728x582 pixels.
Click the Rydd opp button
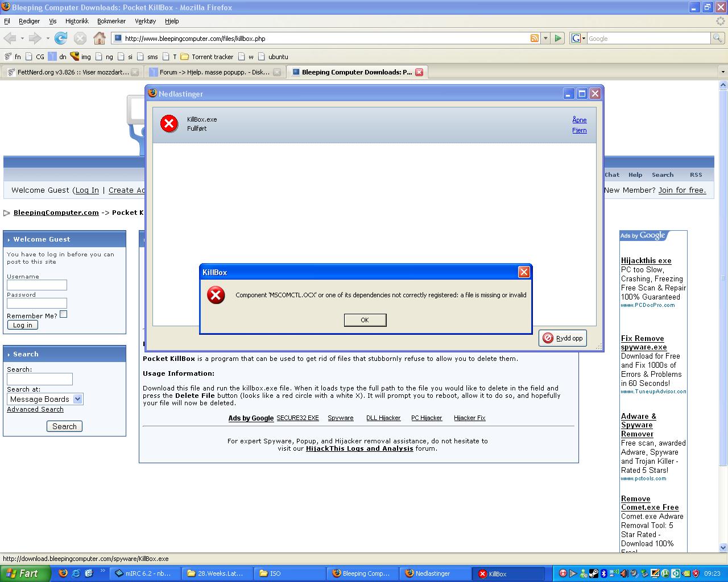point(562,338)
